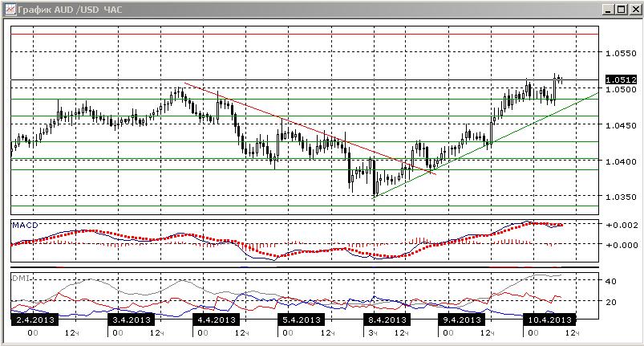Viewport: 644px width, 346px height.
Task: Click the 1.0400 price axis label
Action: 621,161
